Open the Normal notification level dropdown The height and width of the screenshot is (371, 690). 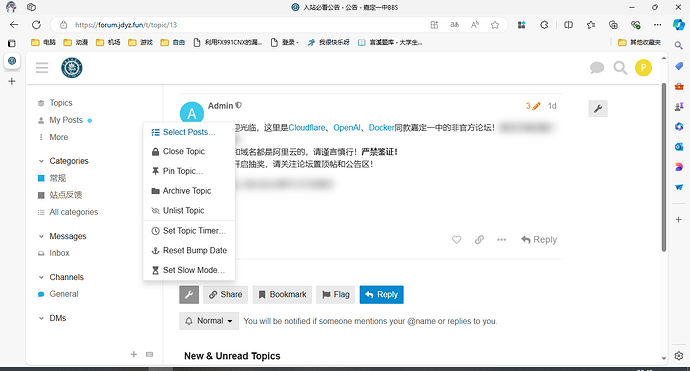pos(209,321)
